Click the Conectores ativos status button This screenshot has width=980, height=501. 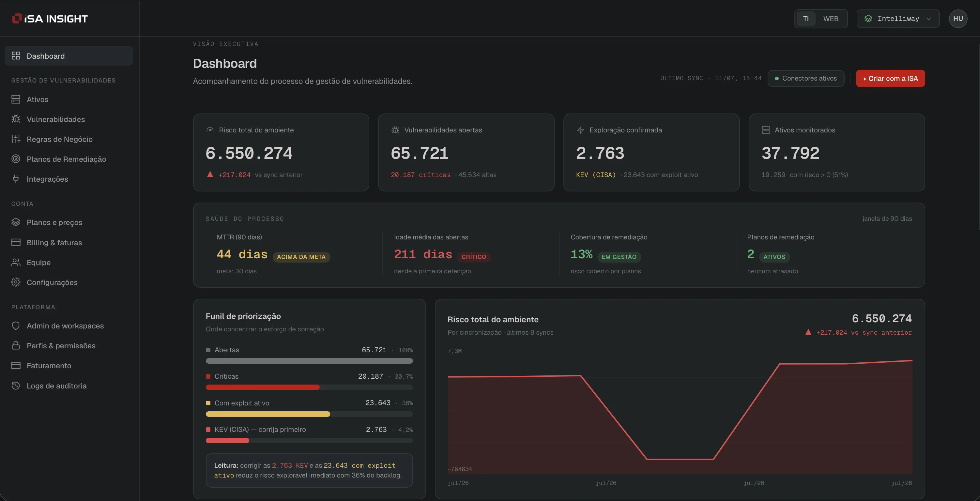click(806, 78)
